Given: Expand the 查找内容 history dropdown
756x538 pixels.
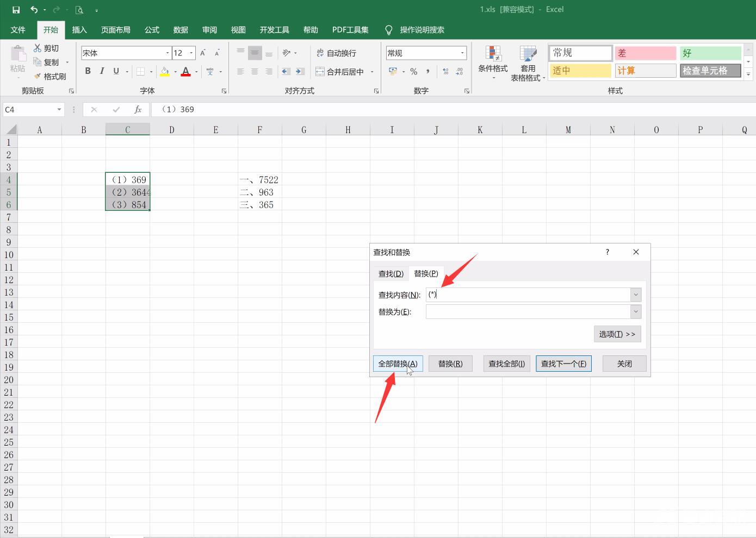Looking at the screenshot, I should click(x=636, y=295).
